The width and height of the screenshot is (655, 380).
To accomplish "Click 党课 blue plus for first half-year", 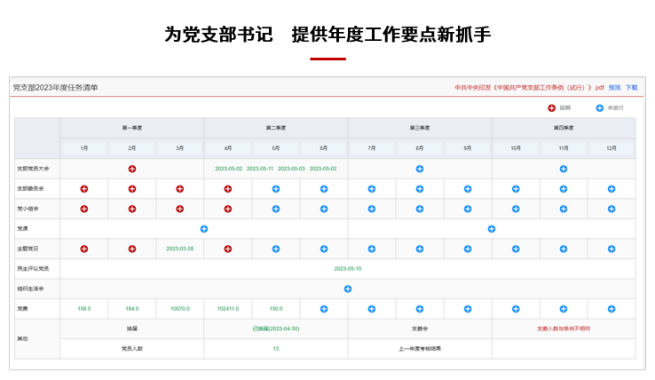I will 204,229.
